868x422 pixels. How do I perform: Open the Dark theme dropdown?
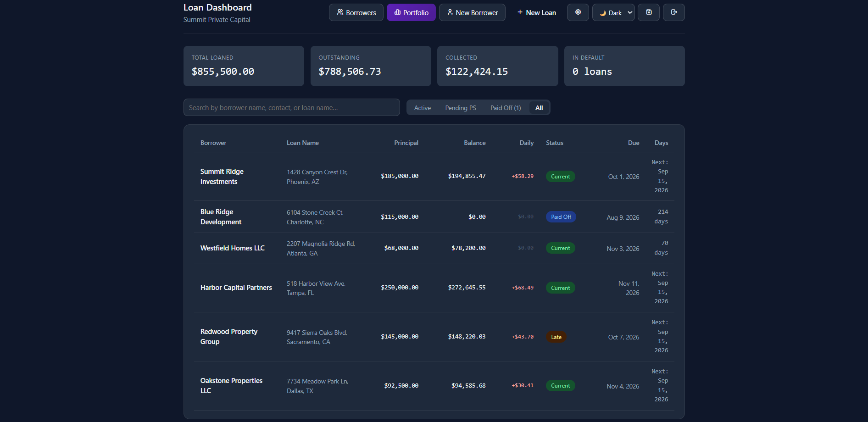[x=613, y=12]
